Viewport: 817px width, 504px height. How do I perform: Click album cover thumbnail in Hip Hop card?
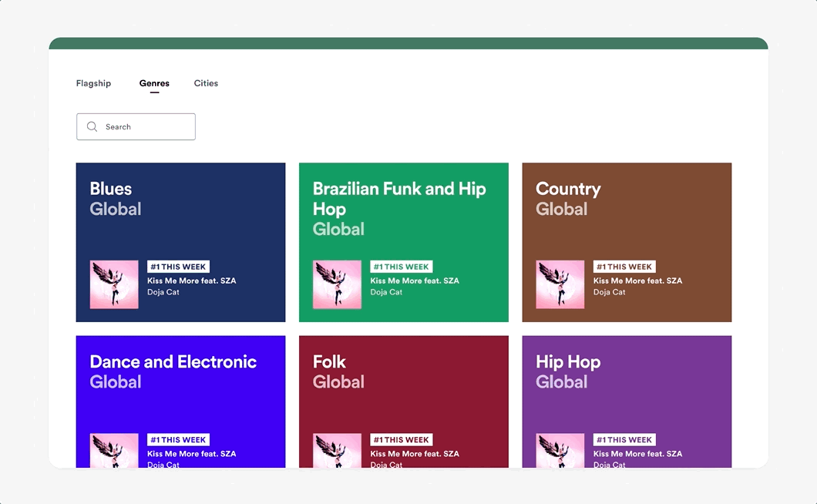[560, 450]
